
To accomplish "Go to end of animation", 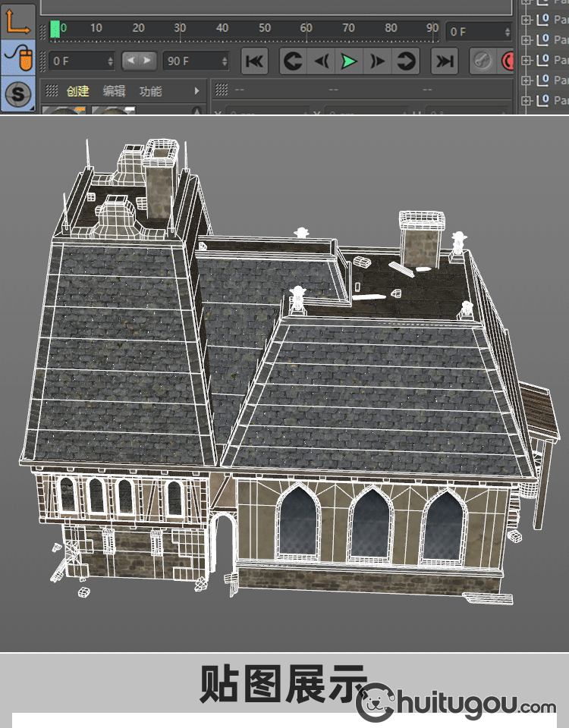I will coord(445,61).
